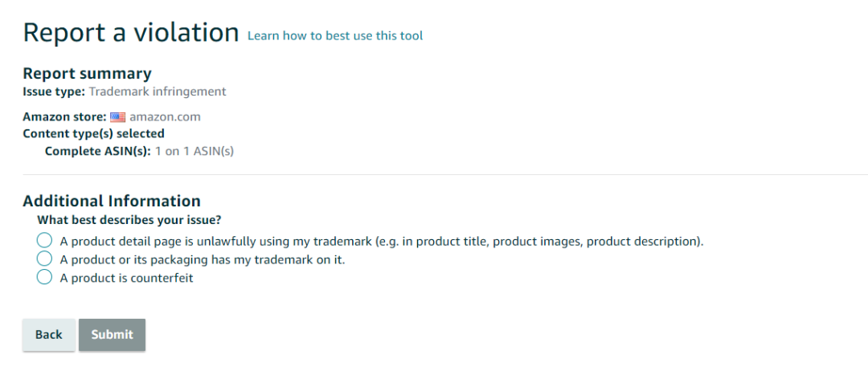
Task: Click the amazon.com store name text
Action: tap(165, 117)
